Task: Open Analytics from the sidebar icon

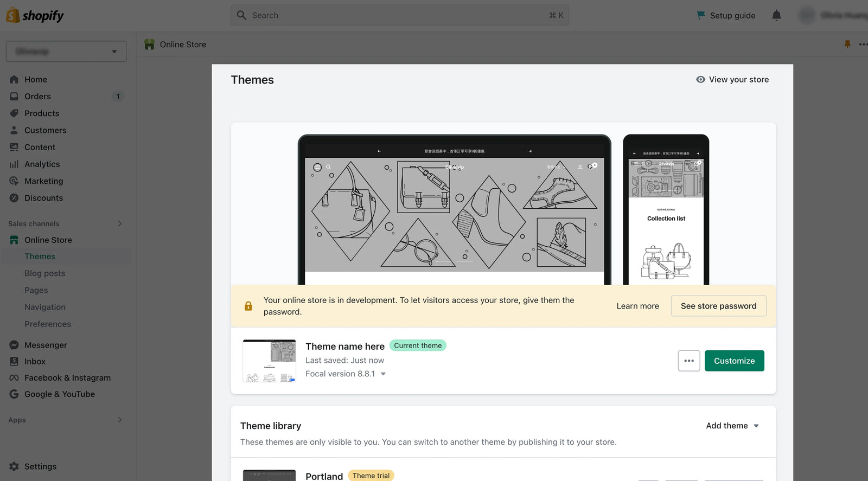Action: (14, 164)
